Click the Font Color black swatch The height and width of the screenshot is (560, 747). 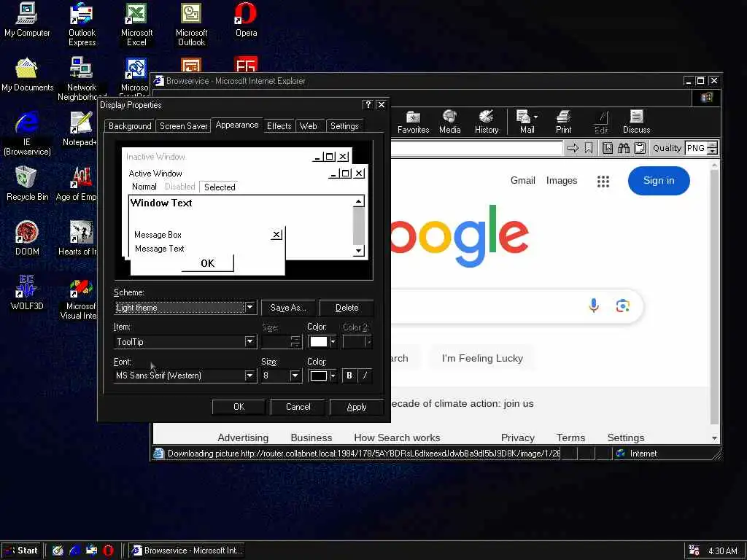(318, 376)
